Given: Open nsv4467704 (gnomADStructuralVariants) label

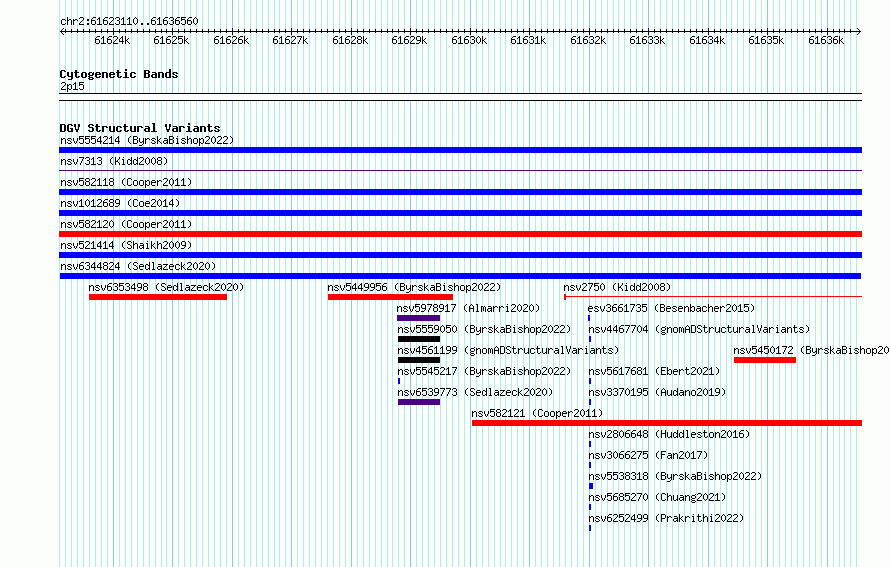Looking at the screenshot, I should pos(699,329).
